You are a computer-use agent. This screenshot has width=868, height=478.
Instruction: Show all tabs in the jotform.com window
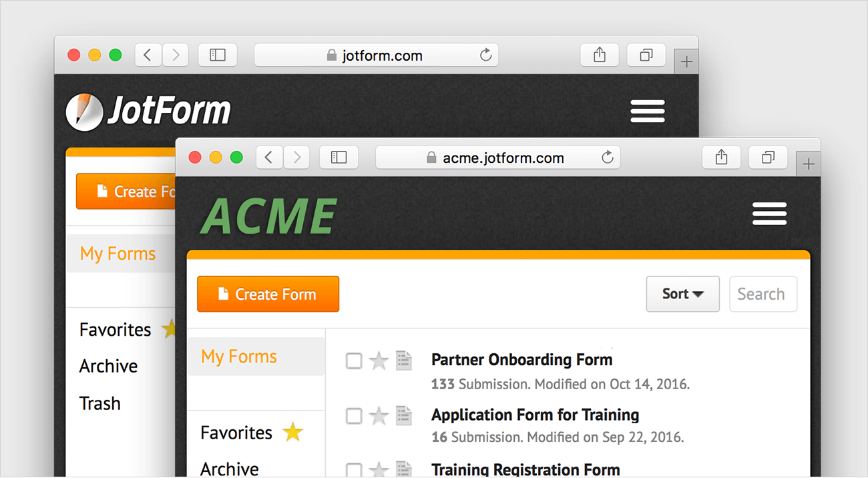pyautogui.click(x=646, y=55)
